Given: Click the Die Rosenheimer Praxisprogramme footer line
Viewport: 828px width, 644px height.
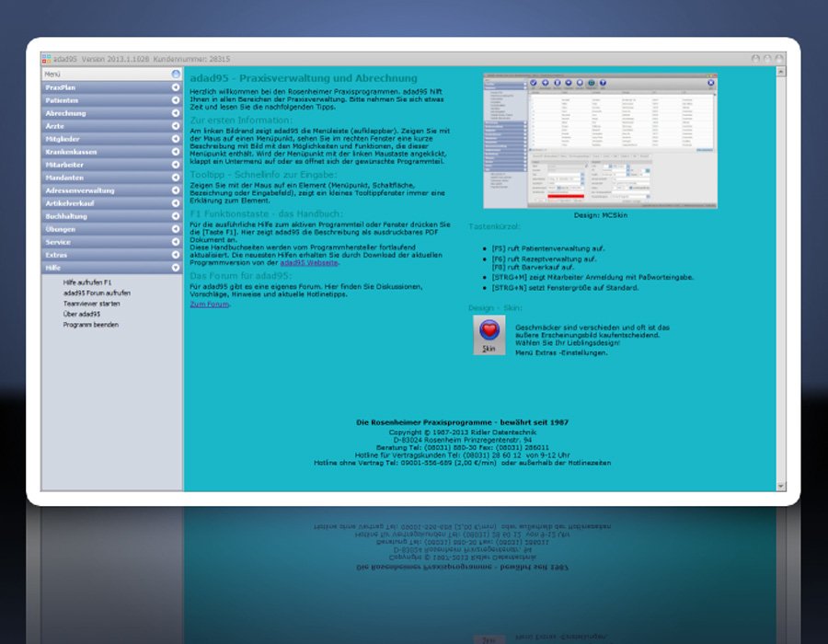Looking at the screenshot, I should point(462,422).
